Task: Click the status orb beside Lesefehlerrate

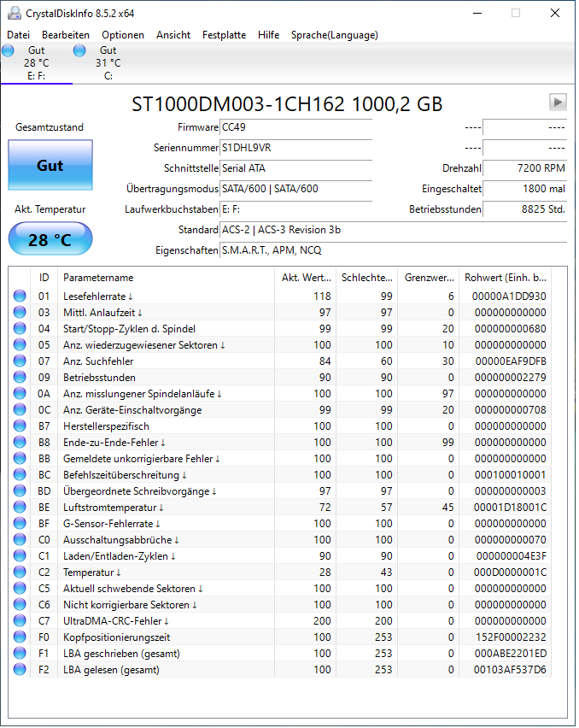Action: coord(20,297)
